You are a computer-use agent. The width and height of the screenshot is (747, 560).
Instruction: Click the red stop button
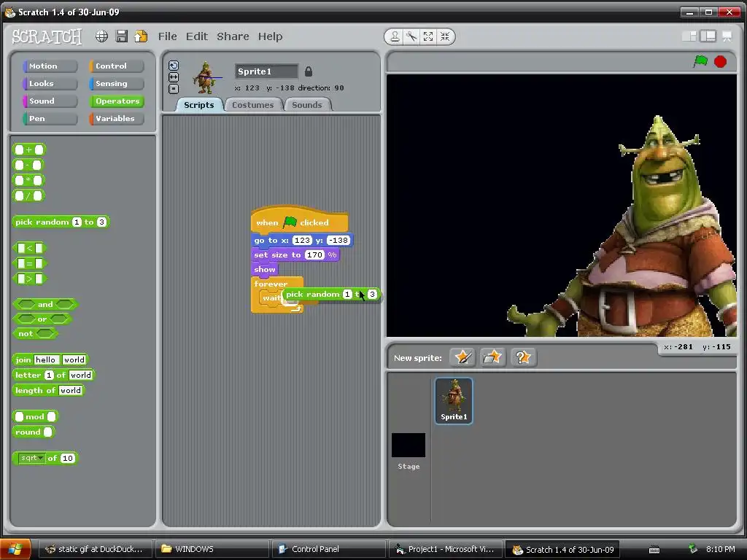coord(720,61)
